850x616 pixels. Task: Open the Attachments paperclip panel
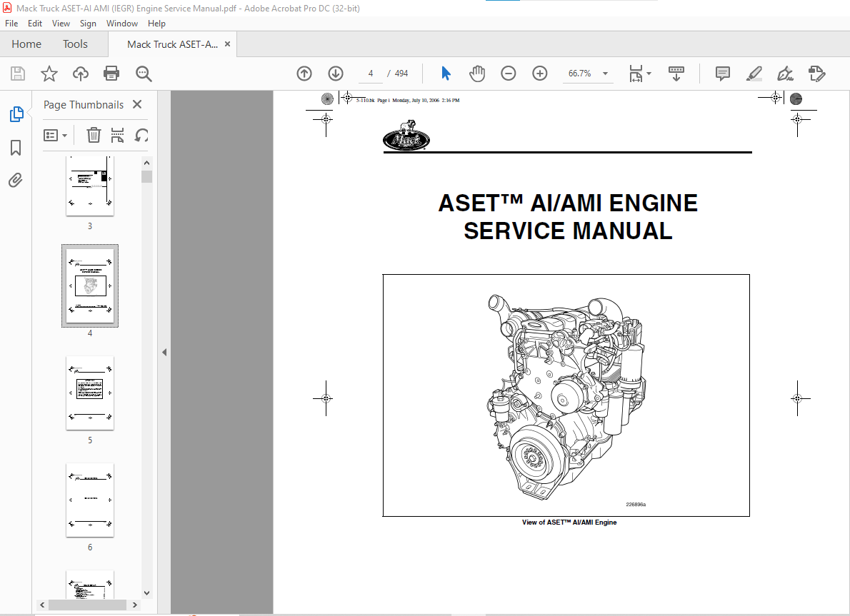(x=16, y=180)
